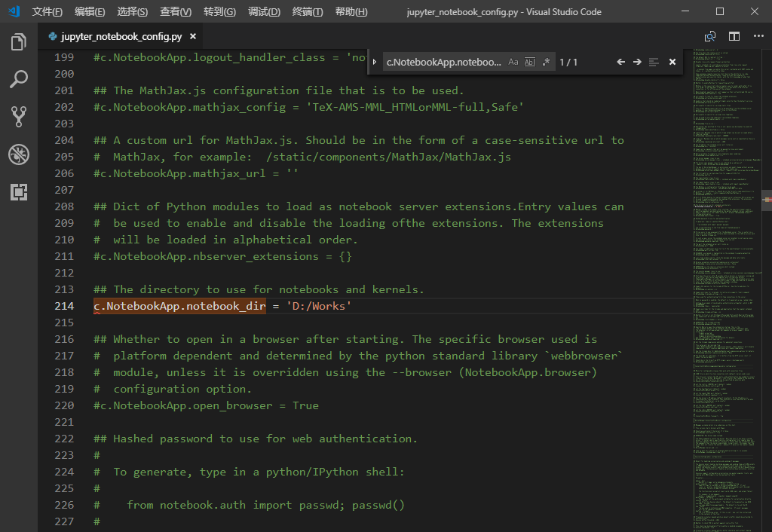Expand the replace field in find widget

375,62
